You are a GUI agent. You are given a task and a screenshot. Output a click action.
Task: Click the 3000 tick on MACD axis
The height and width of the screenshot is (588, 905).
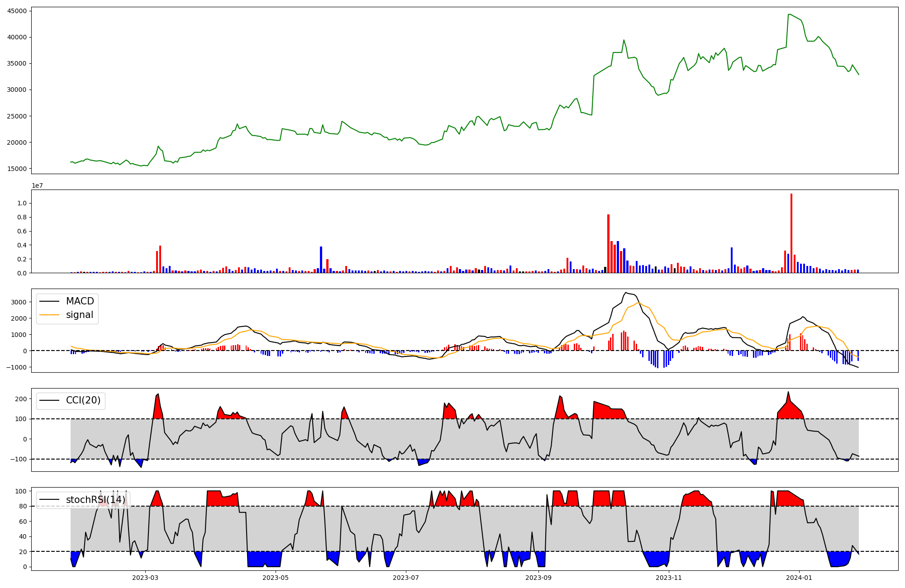tap(19, 302)
